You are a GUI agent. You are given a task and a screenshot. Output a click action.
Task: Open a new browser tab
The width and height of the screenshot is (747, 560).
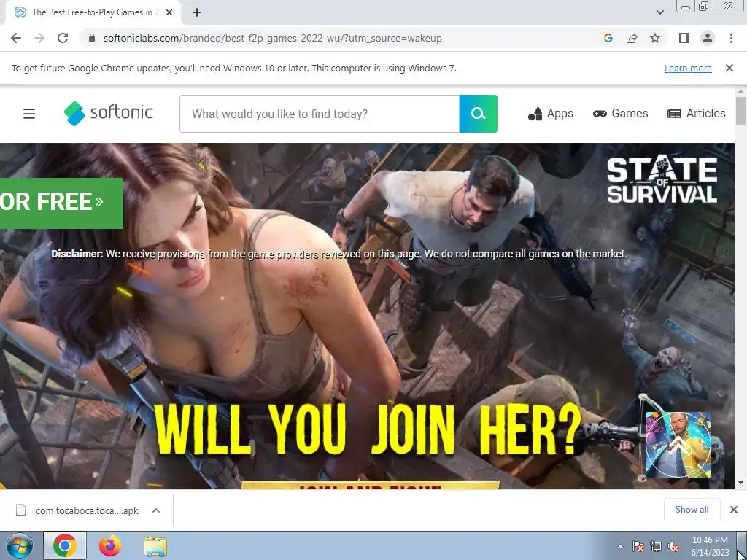point(197,12)
